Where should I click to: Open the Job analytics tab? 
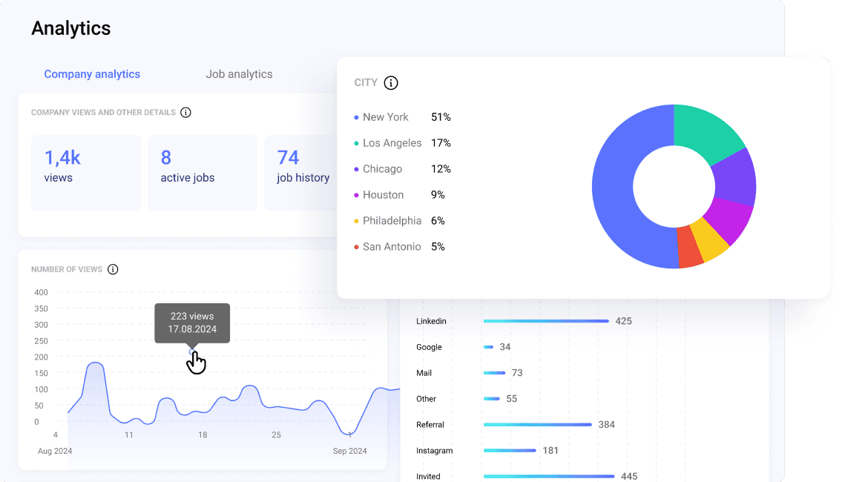tap(239, 74)
